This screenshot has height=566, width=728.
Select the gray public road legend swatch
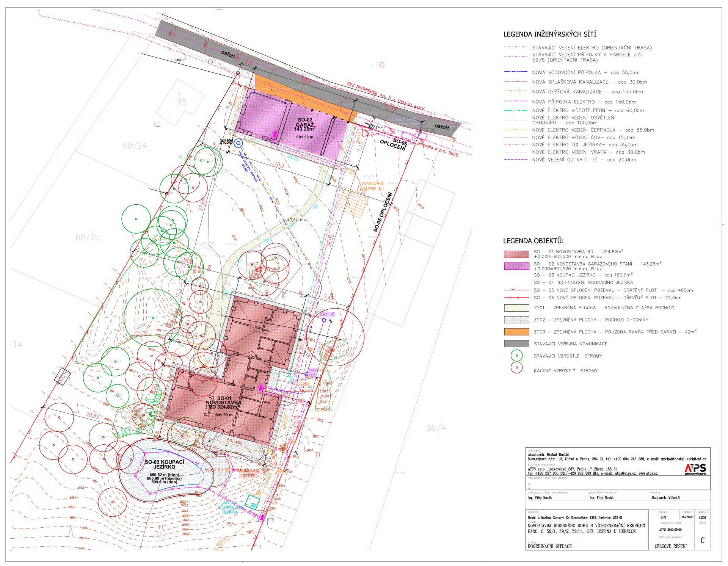pyautogui.click(x=516, y=344)
